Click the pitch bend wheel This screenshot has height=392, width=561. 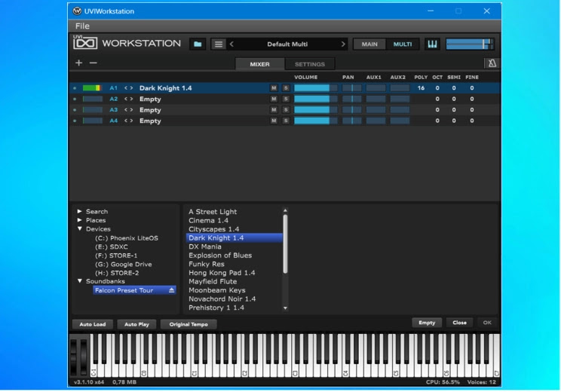pos(73,356)
